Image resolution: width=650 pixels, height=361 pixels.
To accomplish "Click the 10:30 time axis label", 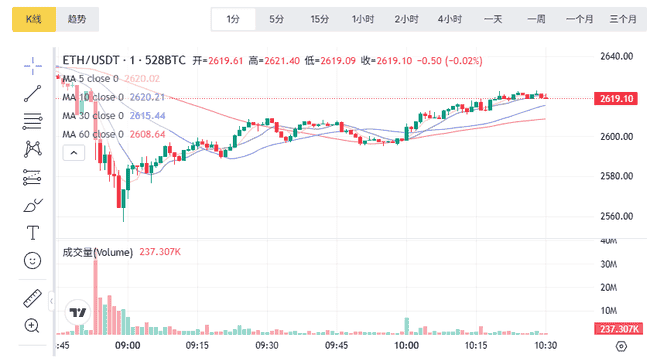I will [x=546, y=346].
